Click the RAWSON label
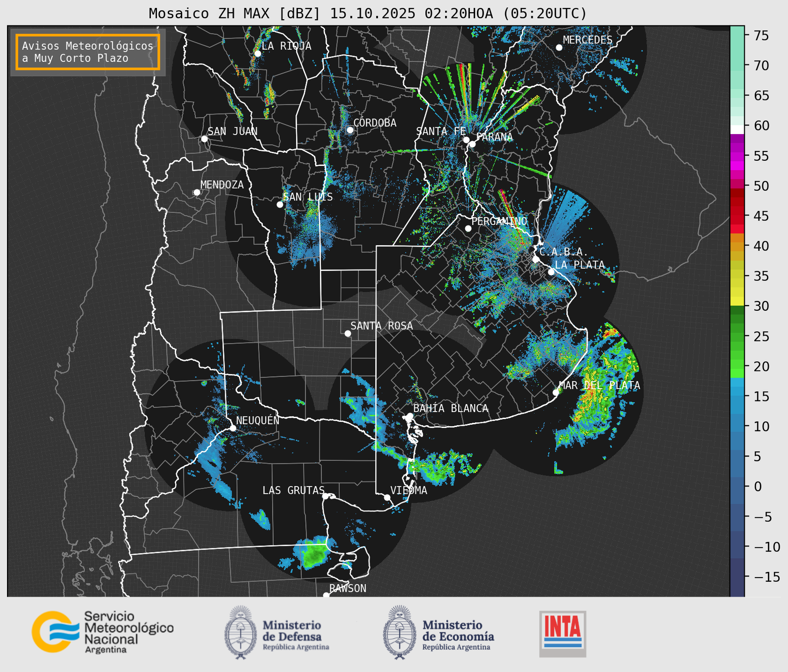The image size is (788, 672). [x=348, y=588]
